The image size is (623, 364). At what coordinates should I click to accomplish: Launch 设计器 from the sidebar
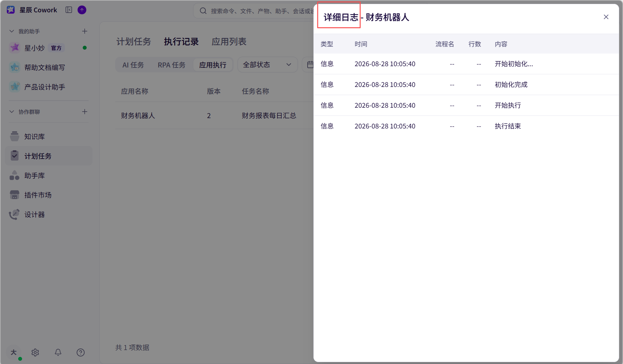(49, 214)
